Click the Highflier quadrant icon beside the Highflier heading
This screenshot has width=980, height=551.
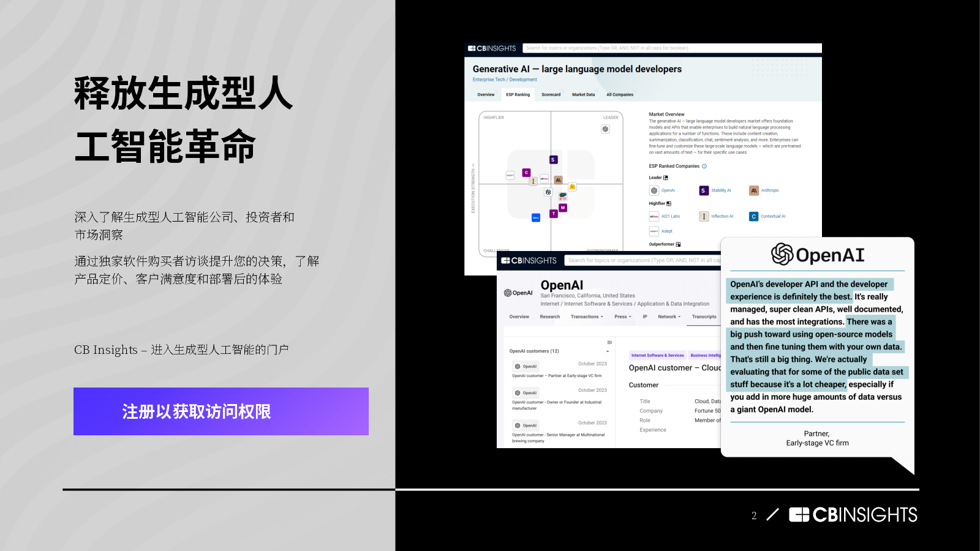[669, 204]
